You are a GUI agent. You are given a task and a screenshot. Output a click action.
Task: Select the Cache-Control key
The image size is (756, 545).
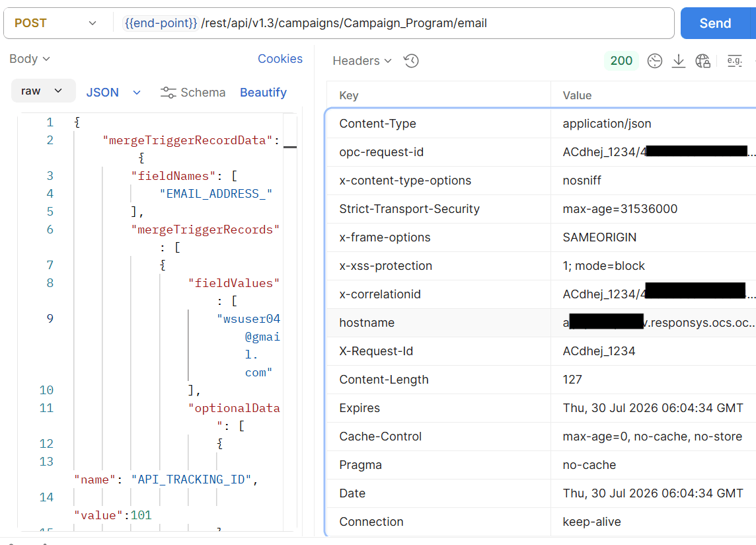click(381, 437)
